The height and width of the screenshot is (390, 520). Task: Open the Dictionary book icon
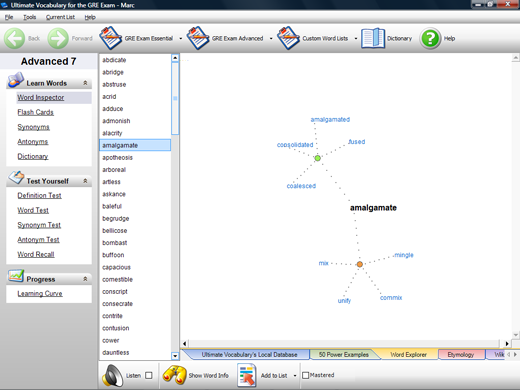(x=373, y=38)
